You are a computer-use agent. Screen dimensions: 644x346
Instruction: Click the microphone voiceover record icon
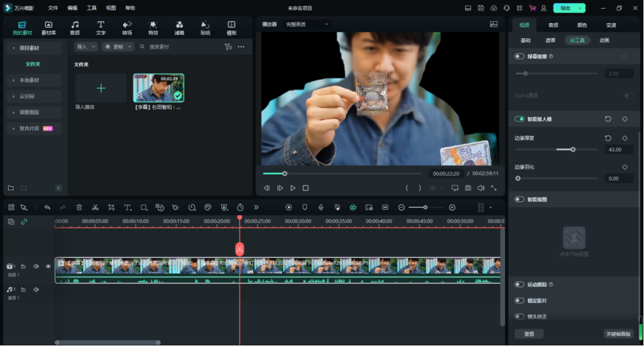(x=321, y=207)
